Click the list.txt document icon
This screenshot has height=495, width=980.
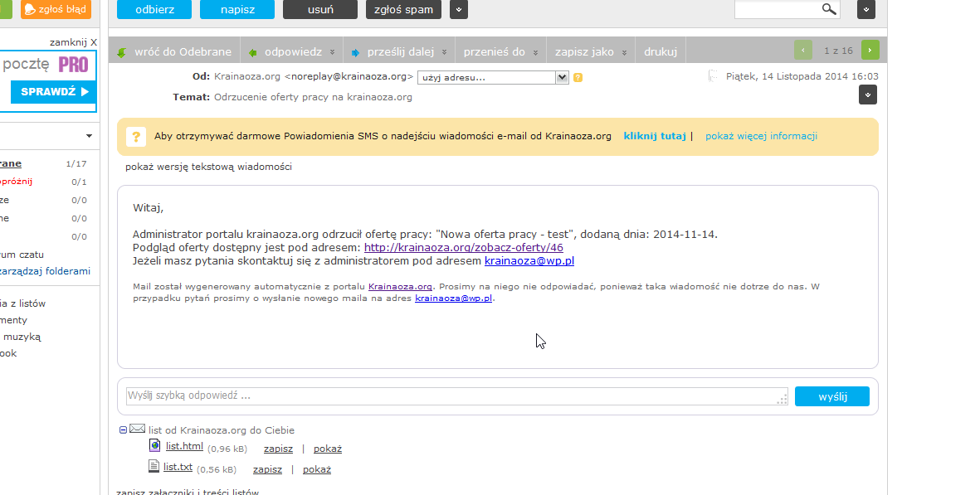pyautogui.click(x=154, y=467)
